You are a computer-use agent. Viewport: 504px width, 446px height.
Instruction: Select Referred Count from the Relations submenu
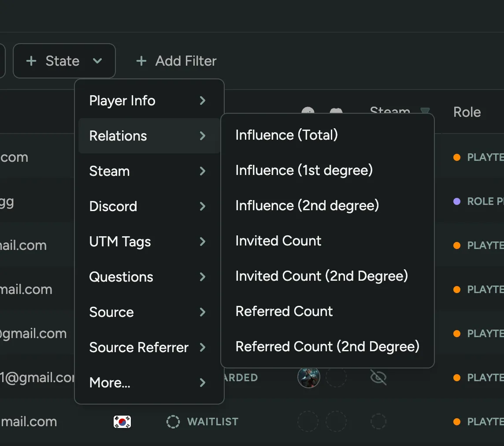click(284, 311)
